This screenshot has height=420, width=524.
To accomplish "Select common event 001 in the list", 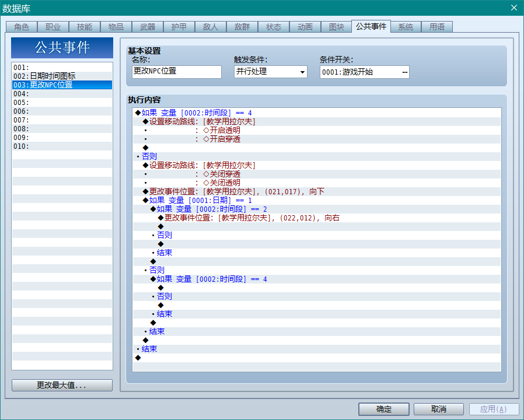I will 62,68.
